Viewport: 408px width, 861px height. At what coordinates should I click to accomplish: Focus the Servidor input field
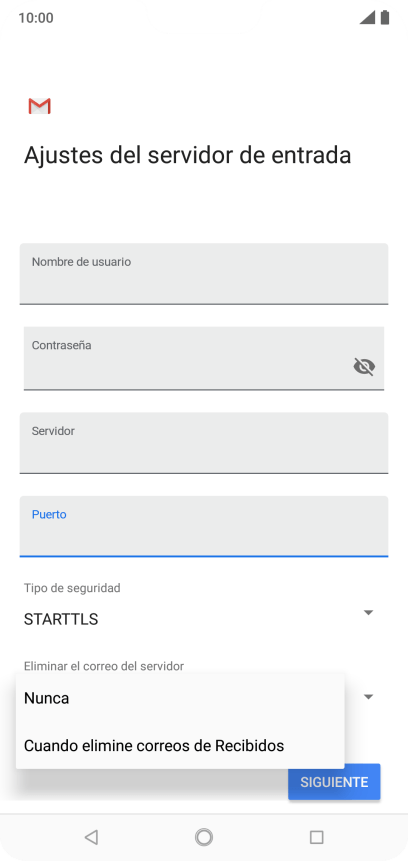click(x=204, y=443)
